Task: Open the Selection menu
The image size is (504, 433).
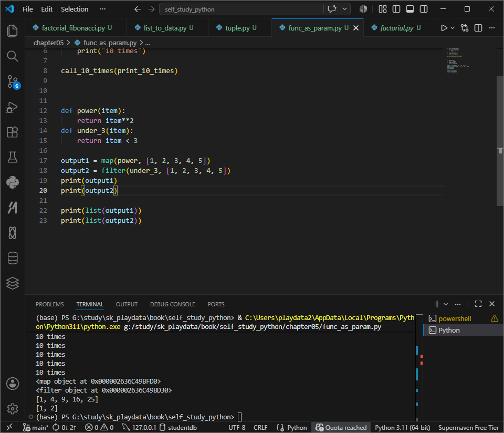Action: 75,9
